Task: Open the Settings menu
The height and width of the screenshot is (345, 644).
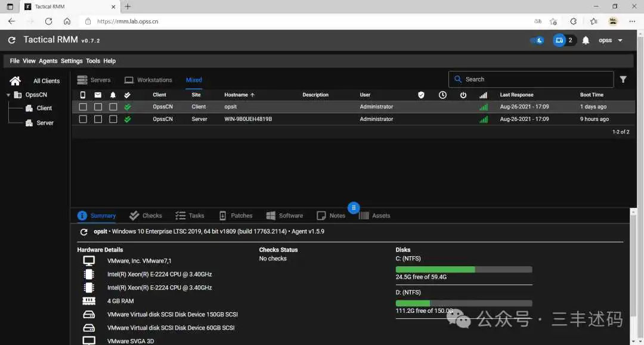Action: pos(72,61)
